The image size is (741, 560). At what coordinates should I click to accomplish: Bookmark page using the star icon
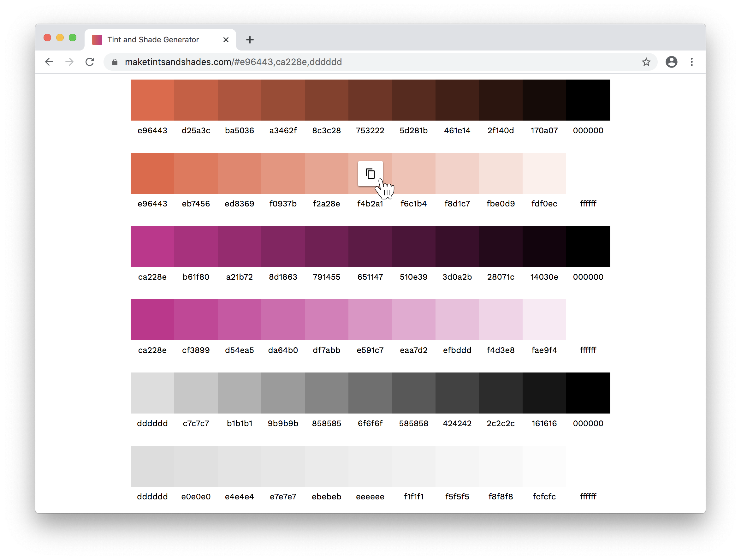tap(646, 62)
